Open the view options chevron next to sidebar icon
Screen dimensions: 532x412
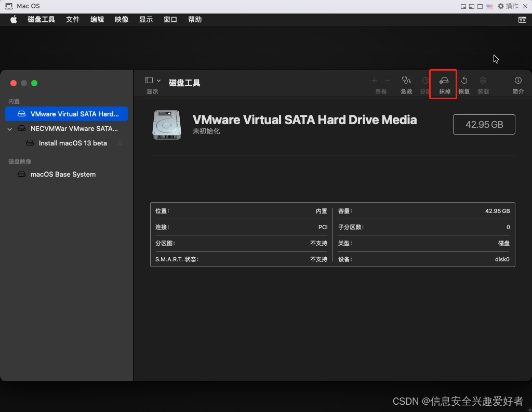click(x=158, y=81)
